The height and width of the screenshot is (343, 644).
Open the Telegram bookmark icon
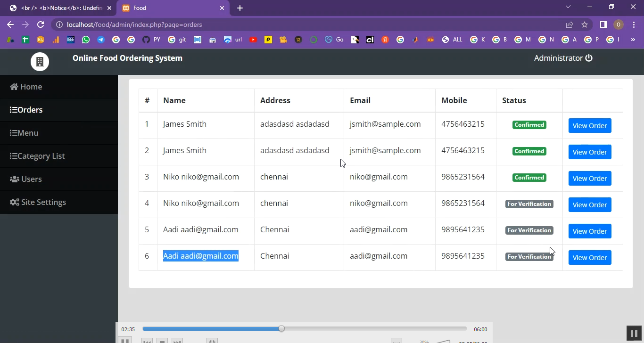pos(101,40)
